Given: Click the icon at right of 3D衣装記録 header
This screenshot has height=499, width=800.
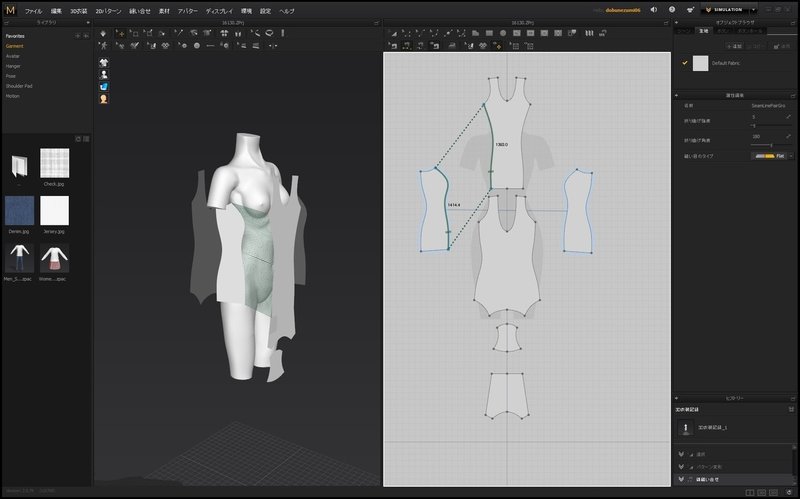Looking at the screenshot, I should [x=791, y=409].
